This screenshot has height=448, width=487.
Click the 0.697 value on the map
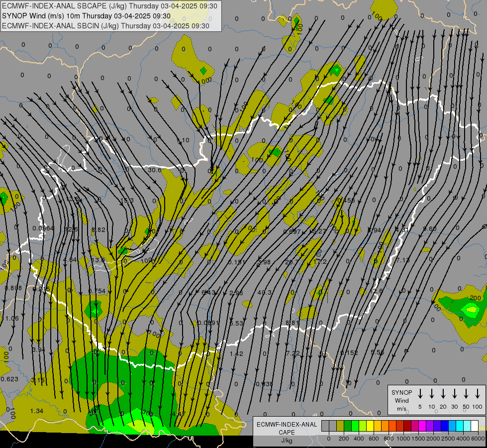point(292,231)
